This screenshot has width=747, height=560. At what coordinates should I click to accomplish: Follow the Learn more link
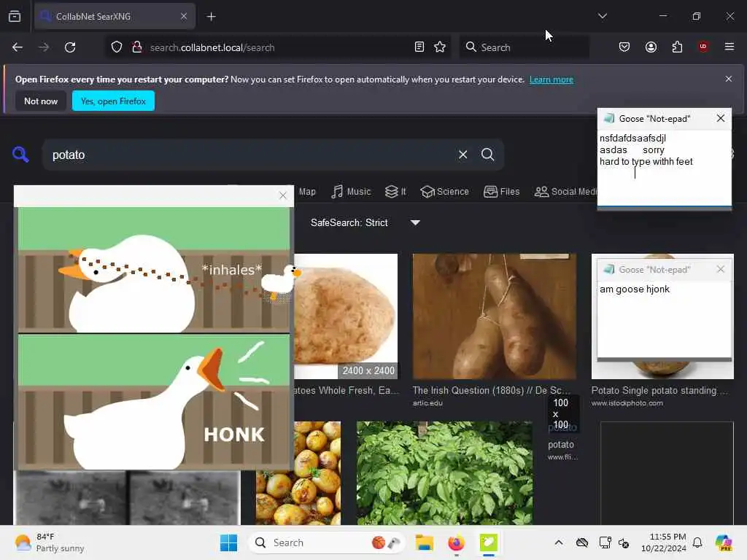point(551,79)
